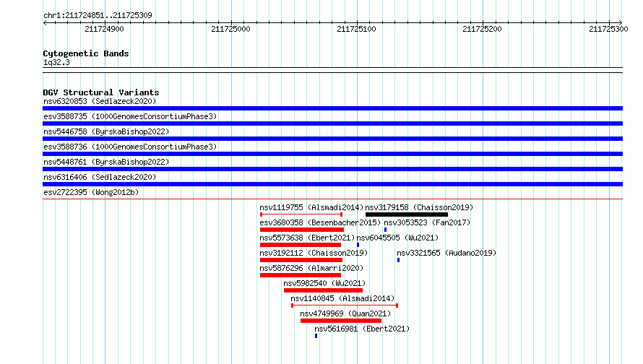Click the nsv6320853 (Sedlazeck2020) variant label

100,101
